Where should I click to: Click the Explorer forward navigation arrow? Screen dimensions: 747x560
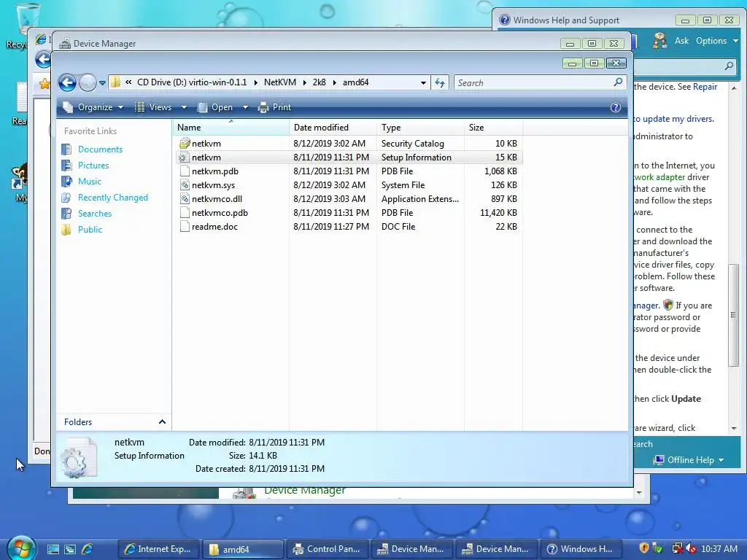pos(88,83)
